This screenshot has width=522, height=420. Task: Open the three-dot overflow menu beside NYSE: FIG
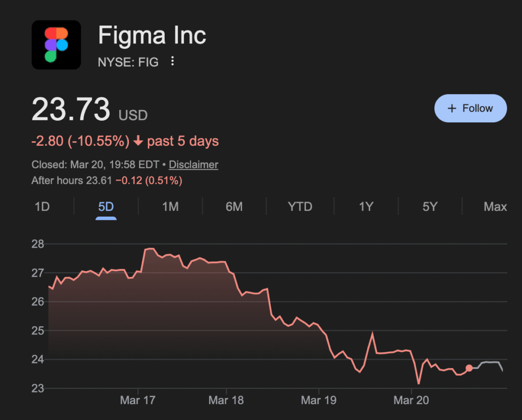point(172,61)
